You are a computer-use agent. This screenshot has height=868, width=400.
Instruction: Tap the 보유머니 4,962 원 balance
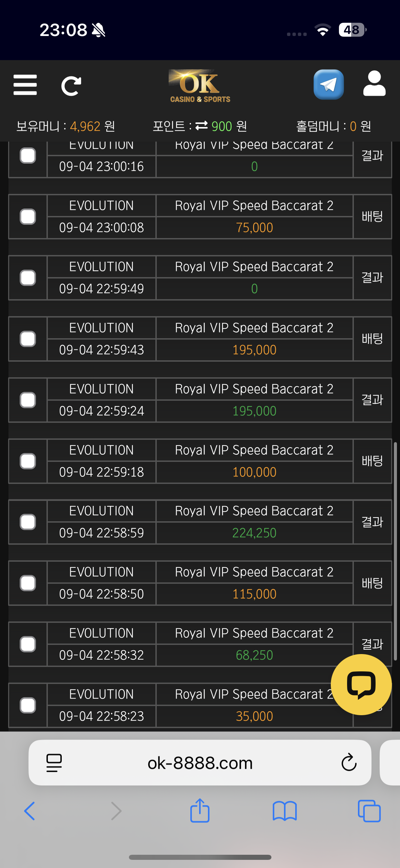tap(65, 126)
